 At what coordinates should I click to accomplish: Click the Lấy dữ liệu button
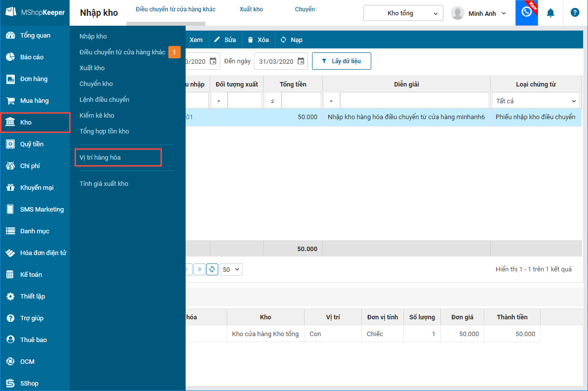(x=341, y=61)
